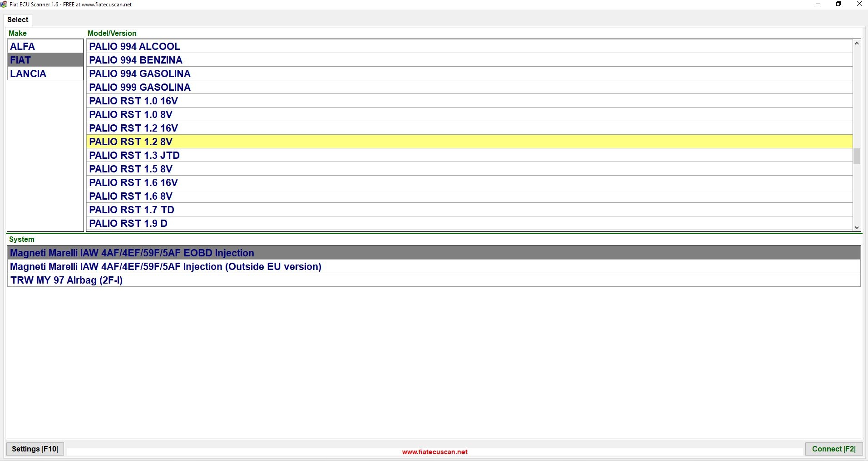Select model PALIO 994 GASOLINA
868x461 pixels.
coord(469,74)
